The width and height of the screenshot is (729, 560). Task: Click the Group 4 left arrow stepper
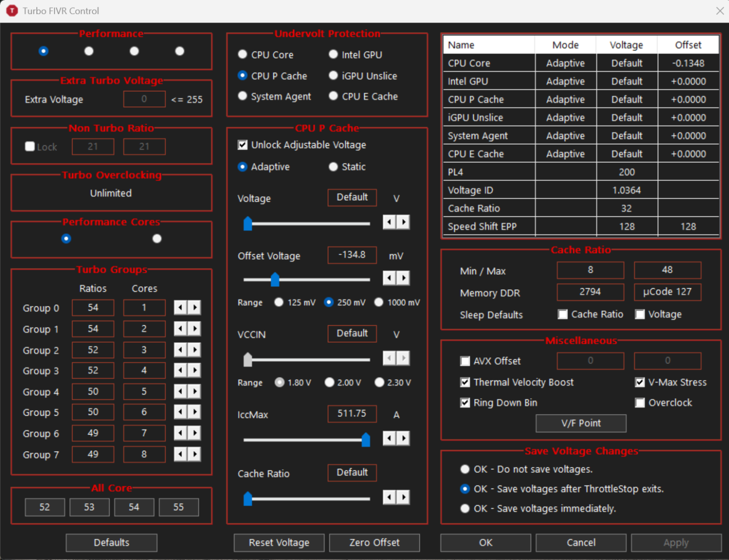click(180, 391)
